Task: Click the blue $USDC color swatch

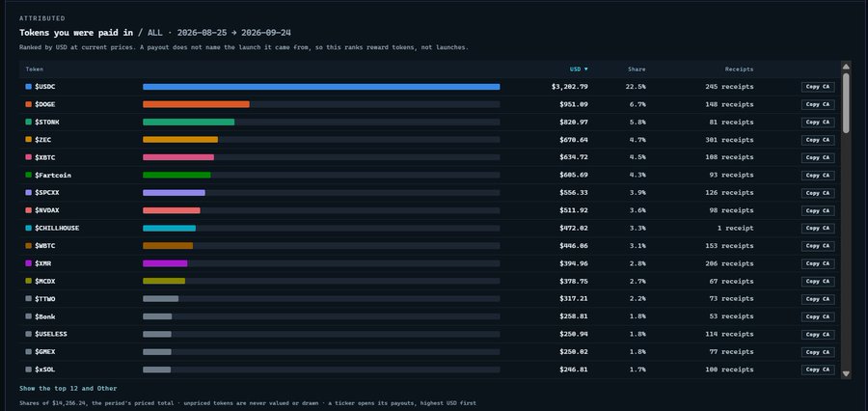Action: pos(28,87)
